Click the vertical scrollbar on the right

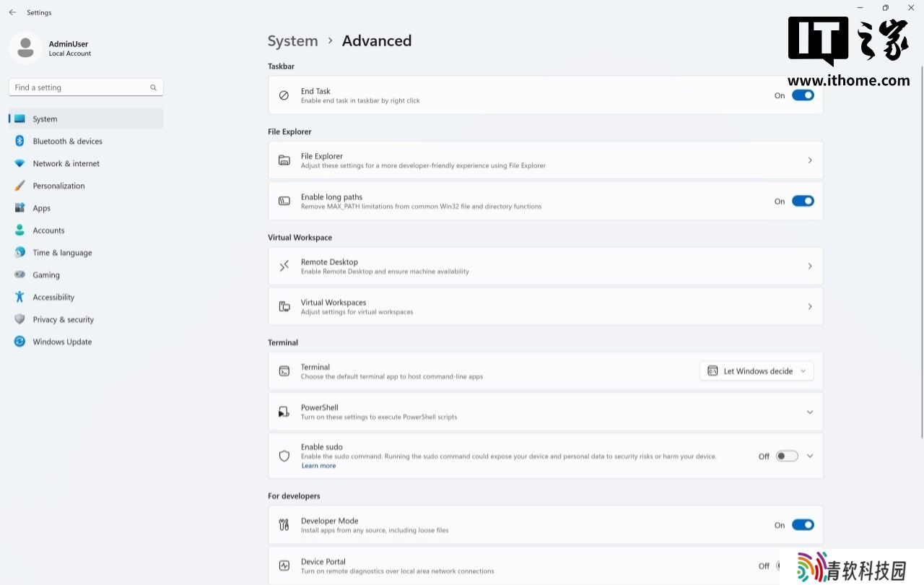pos(920,253)
